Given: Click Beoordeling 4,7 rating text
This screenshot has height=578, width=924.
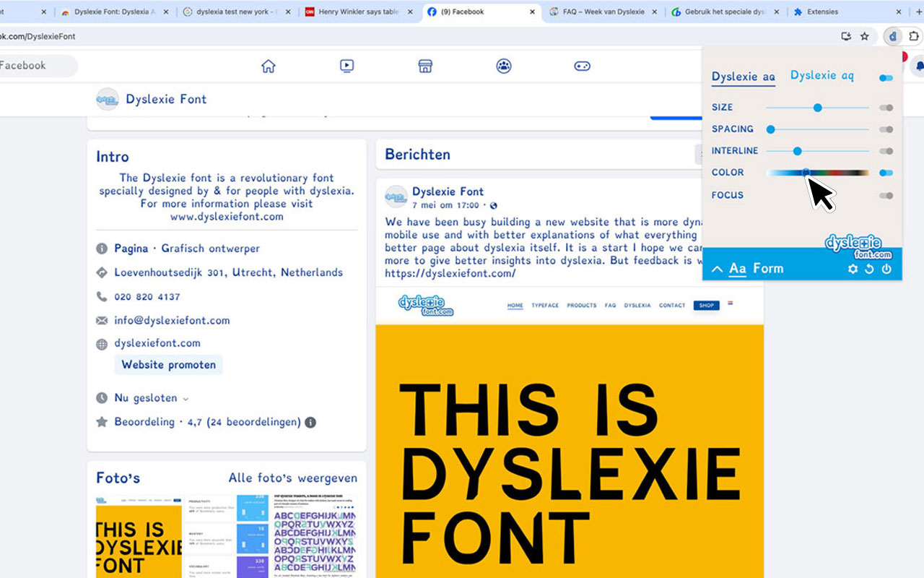Looking at the screenshot, I should pyautogui.click(x=207, y=422).
